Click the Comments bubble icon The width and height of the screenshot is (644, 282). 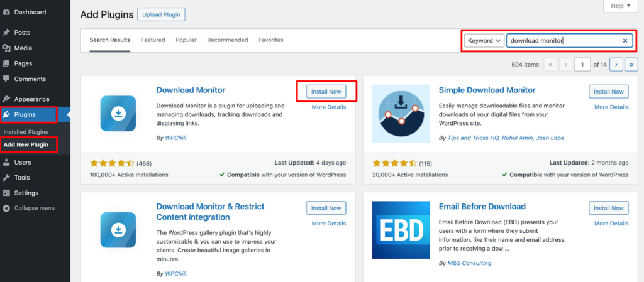6,79
